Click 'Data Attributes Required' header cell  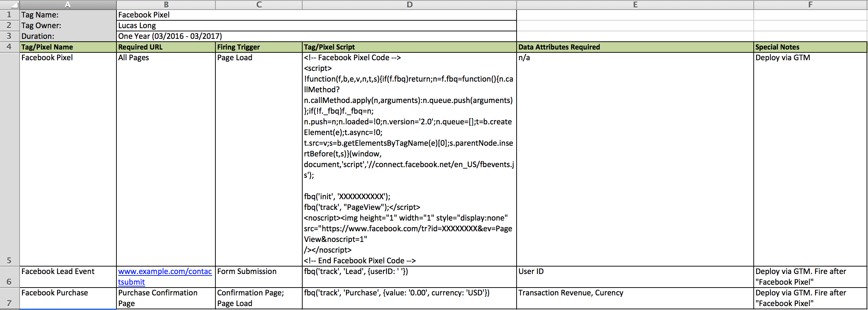click(635, 47)
